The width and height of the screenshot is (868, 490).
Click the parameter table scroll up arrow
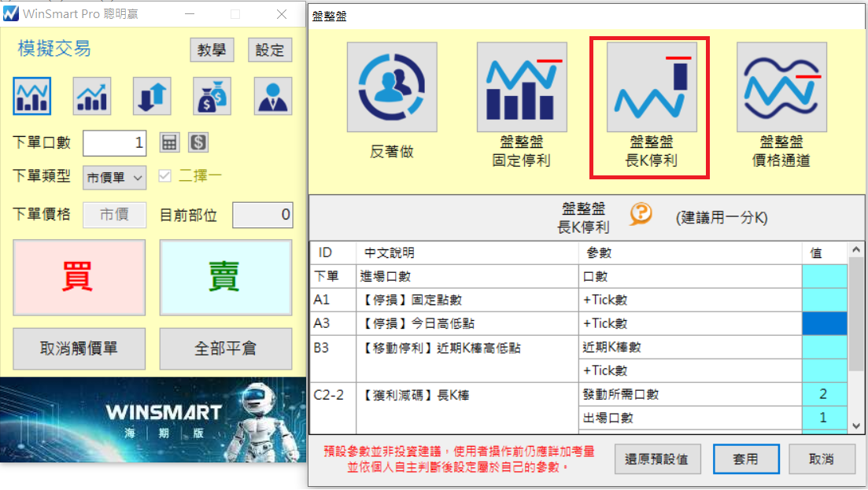(x=856, y=249)
